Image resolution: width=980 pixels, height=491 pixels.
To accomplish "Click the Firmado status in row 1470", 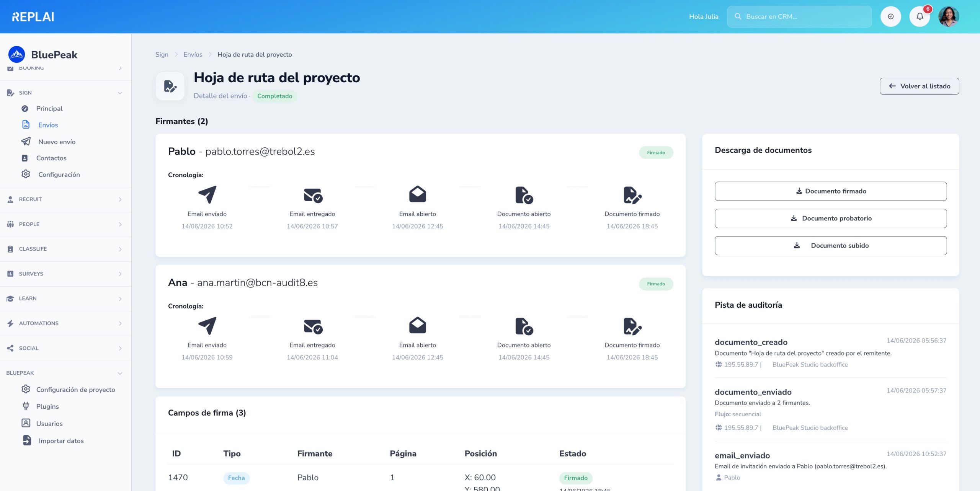I will click(x=575, y=478).
